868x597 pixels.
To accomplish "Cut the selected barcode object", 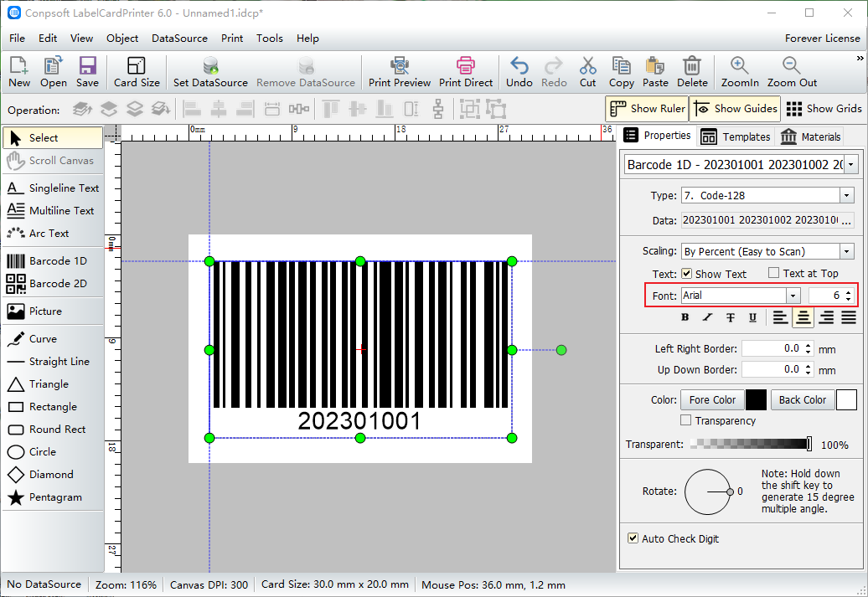I will [588, 72].
